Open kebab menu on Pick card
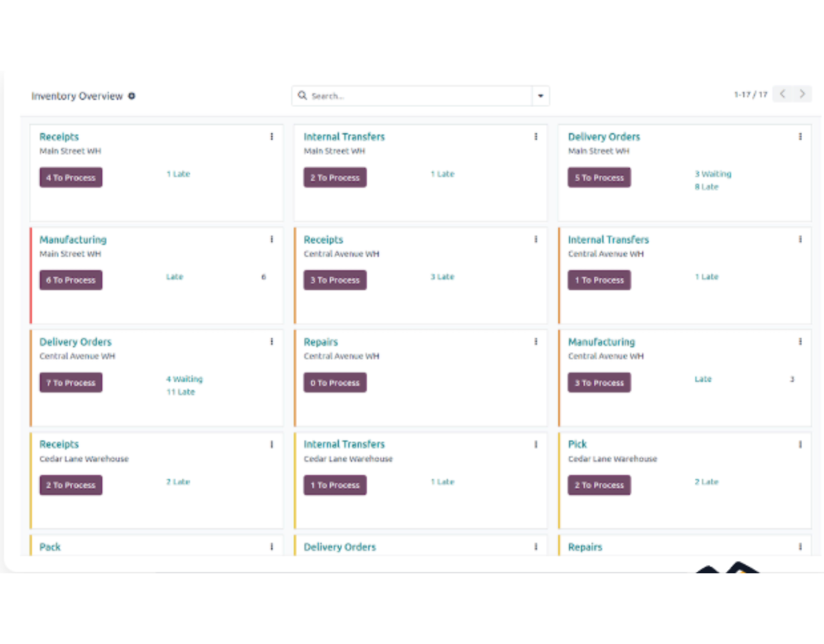This screenshot has width=824, height=644. coord(800,444)
